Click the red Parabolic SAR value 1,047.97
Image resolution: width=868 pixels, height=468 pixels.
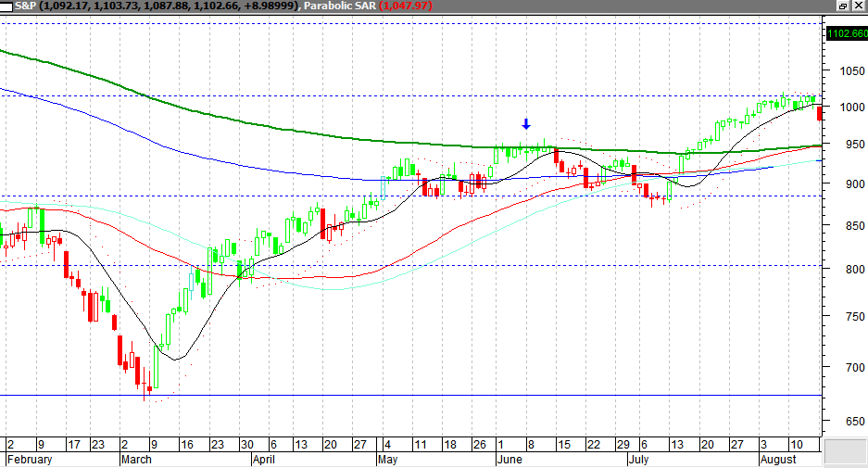tap(407, 6)
